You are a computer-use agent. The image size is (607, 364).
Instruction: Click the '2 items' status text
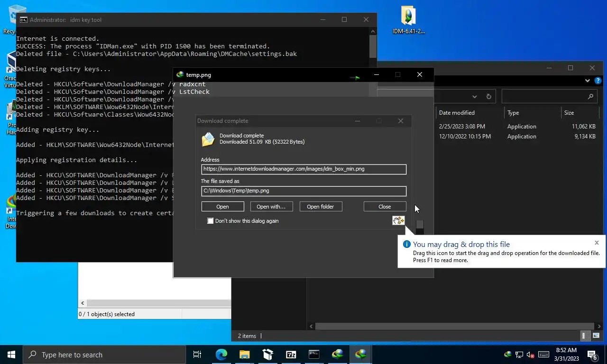(247, 336)
